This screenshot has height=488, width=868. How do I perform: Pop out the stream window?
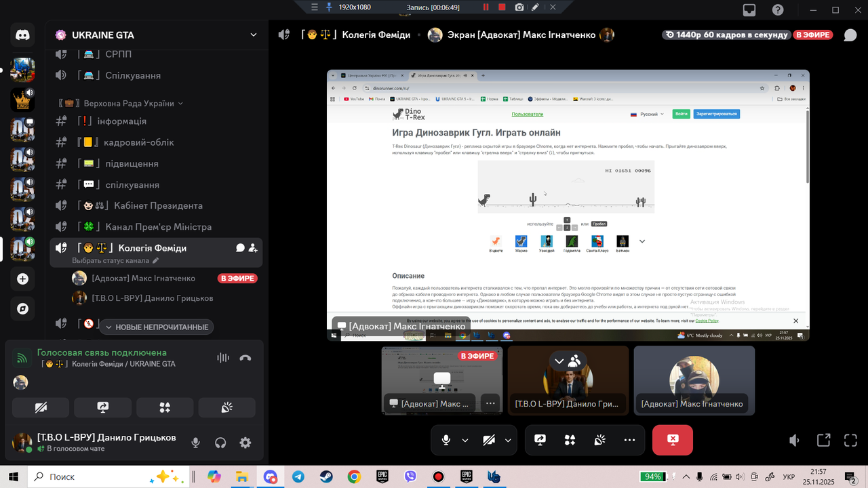coord(823,441)
